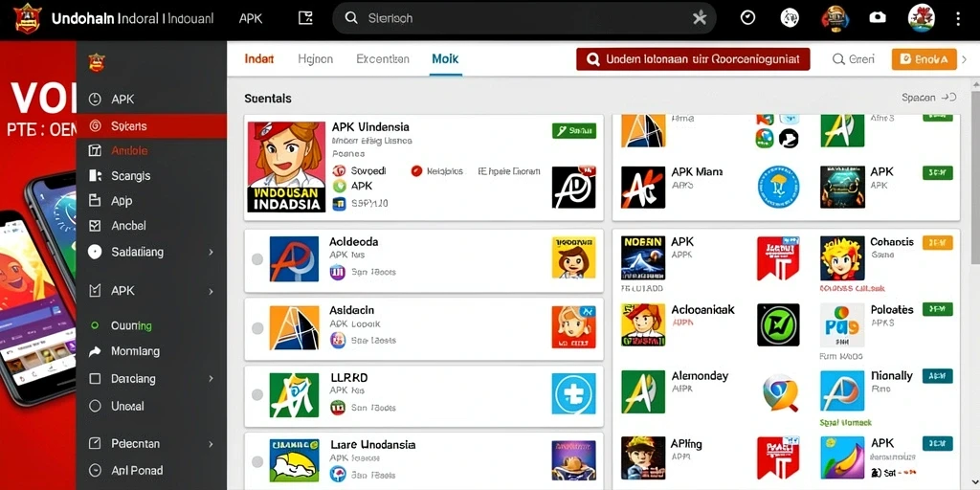
Task: Switch to the Moik tab
Action: (445, 58)
